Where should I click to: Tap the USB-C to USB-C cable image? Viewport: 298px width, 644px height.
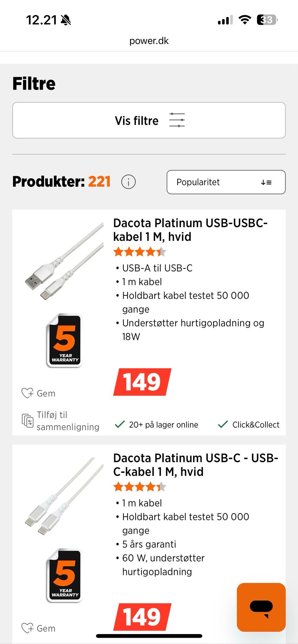65,496
